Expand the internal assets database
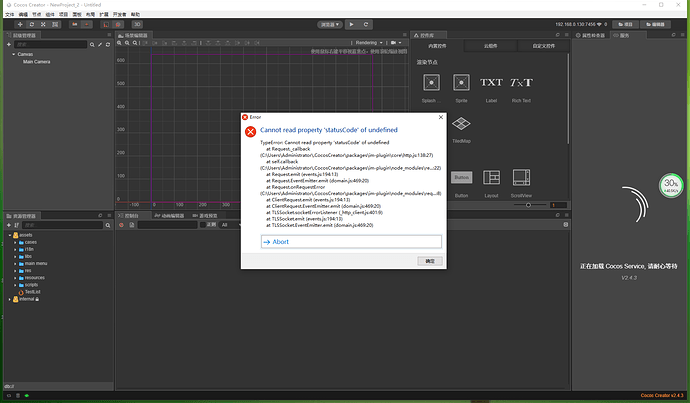 (10, 299)
